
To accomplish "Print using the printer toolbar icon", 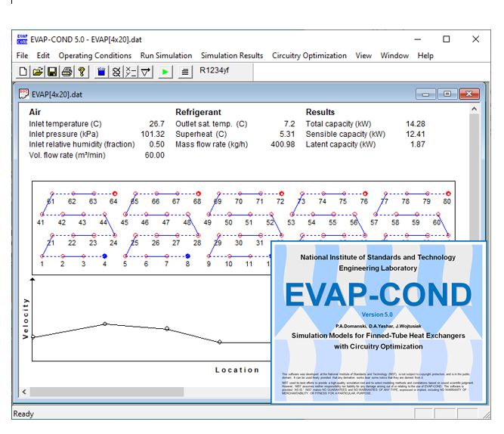I will pos(66,72).
